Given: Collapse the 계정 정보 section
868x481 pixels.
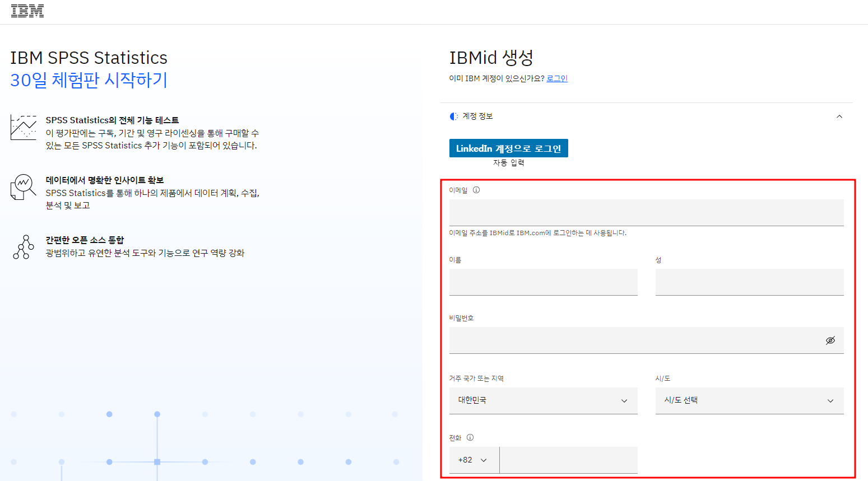Looking at the screenshot, I should 839,116.
